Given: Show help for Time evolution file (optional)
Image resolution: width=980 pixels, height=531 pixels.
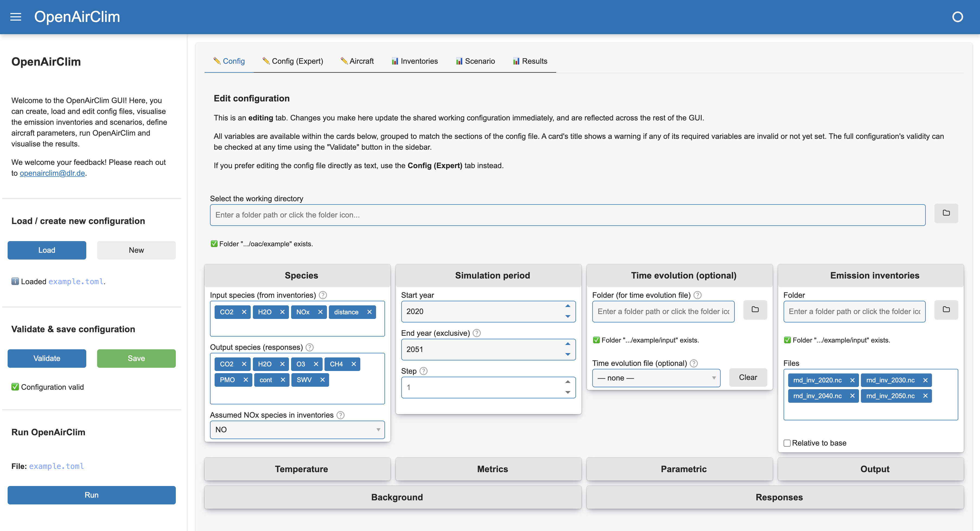Looking at the screenshot, I should pyautogui.click(x=694, y=363).
